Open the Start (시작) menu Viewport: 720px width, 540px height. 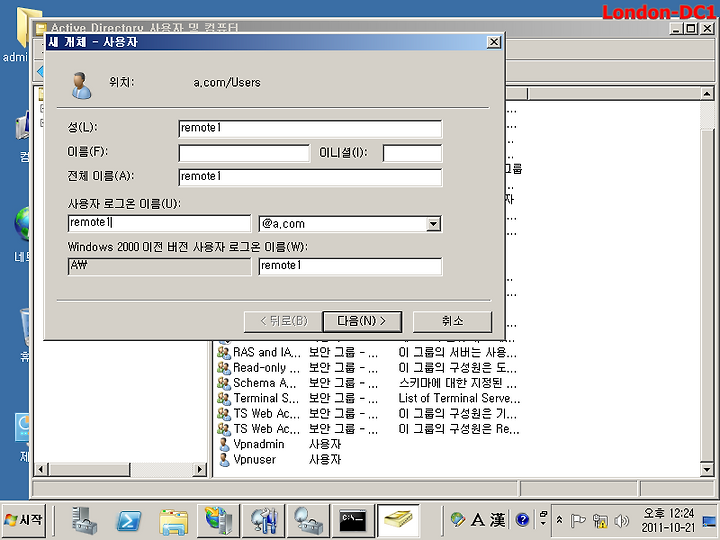[x=24, y=520]
